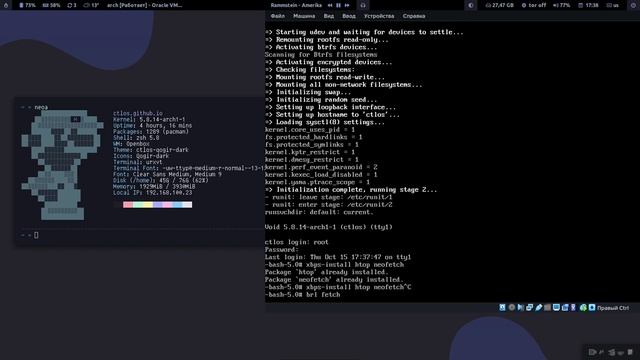Image resolution: width=640 pixels, height=360 pixels.
Task: Pause the Rammstein track
Action: 338,5
